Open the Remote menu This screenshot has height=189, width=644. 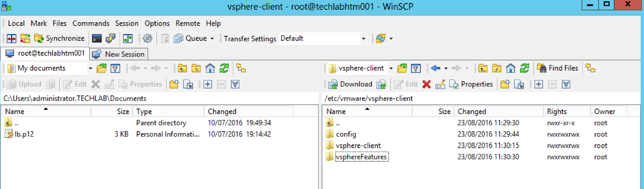click(x=188, y=23)
